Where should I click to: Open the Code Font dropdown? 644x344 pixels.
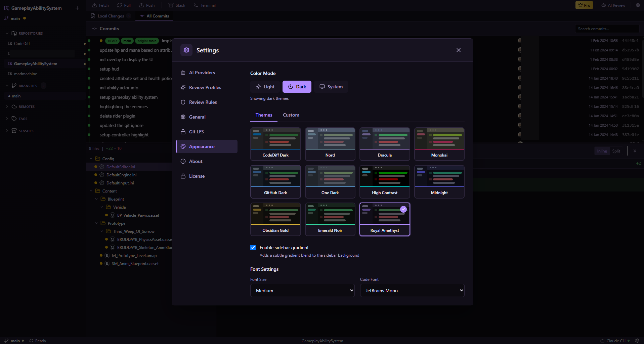coord(412,291)
